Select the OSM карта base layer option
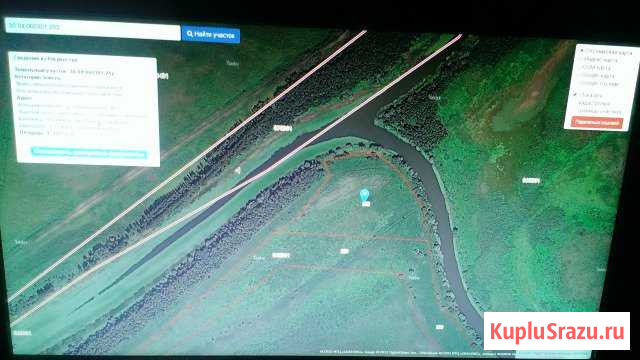This screenshot has width=640, height=360. 596,68
